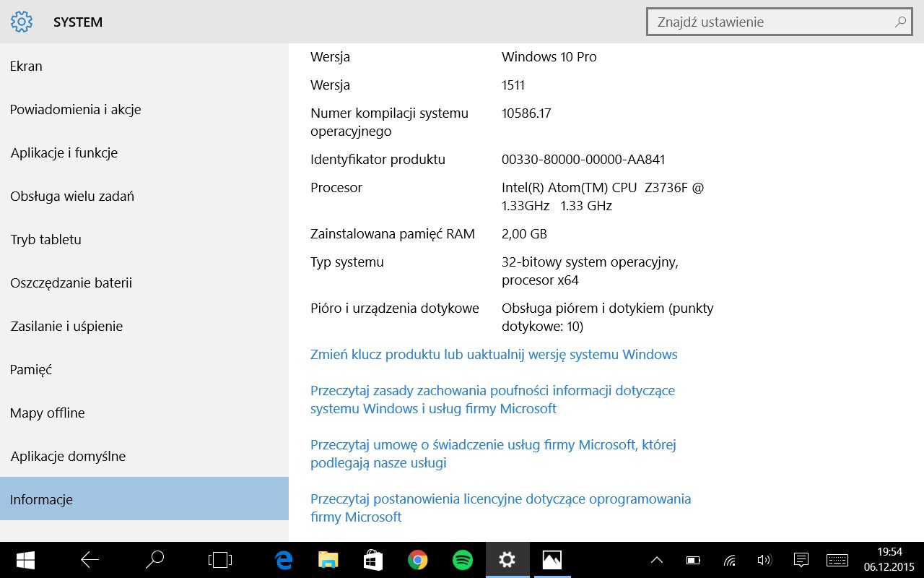Open Windows Store from taskbar

click(x=373, y=560)
